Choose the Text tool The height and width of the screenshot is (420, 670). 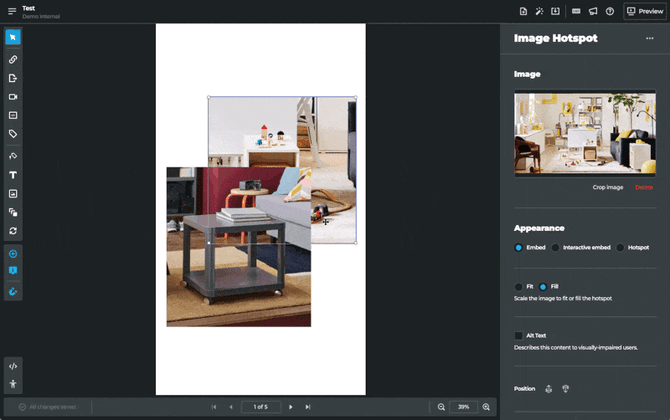point(13,175)
